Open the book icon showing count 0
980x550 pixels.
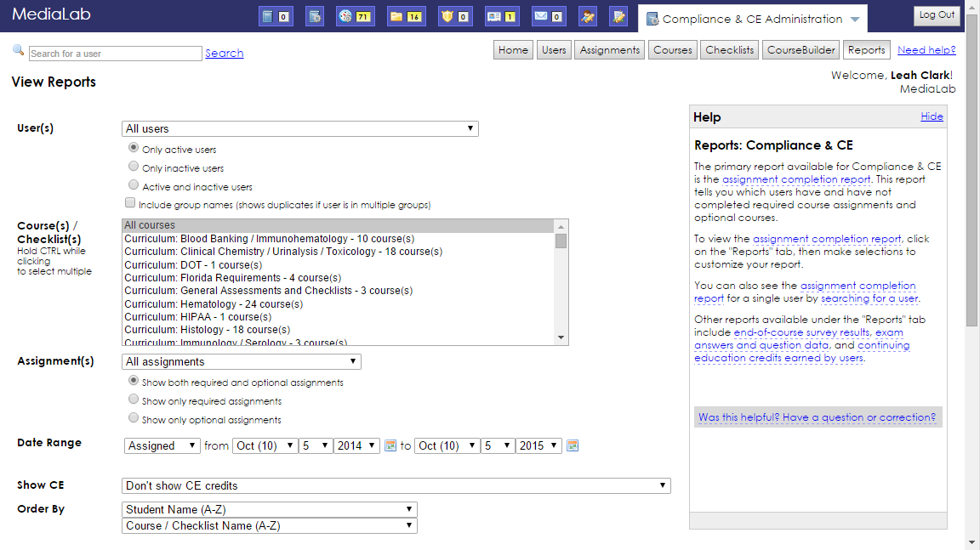coord(276,16)
